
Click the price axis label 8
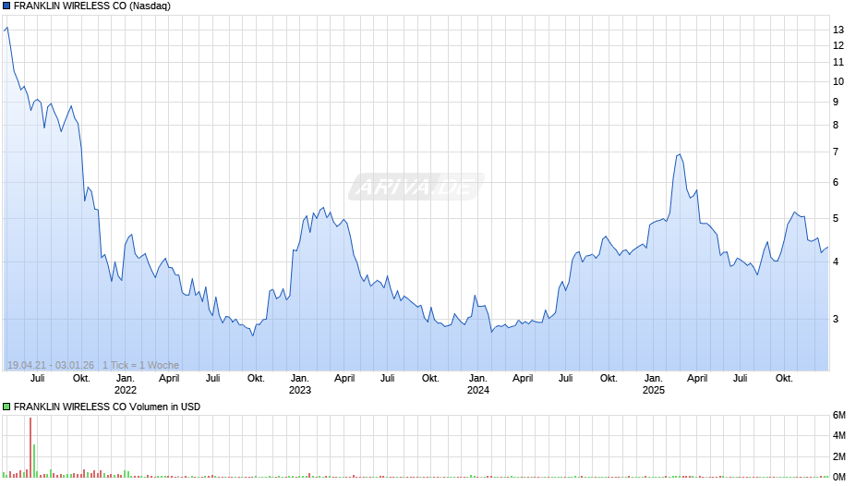tap(836, 126)
